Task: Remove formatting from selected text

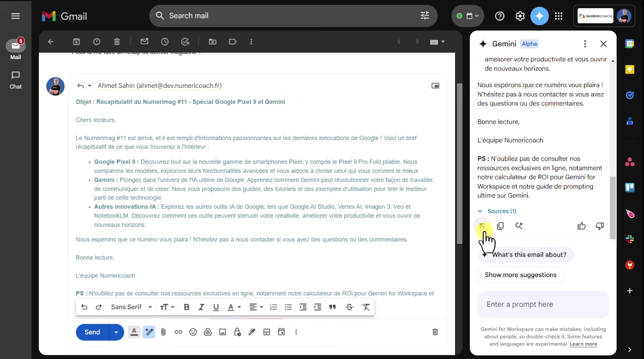Action: [x=366, y=307]
